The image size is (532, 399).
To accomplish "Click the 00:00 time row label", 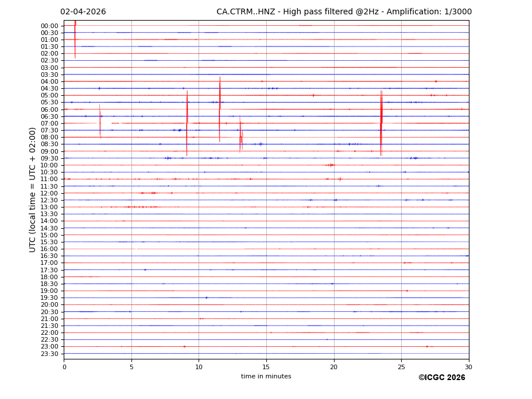I will click(49, 26).
